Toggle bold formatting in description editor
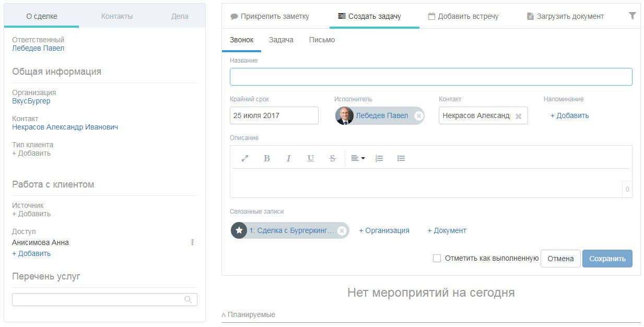644x327 pixels. pos(267,158)
